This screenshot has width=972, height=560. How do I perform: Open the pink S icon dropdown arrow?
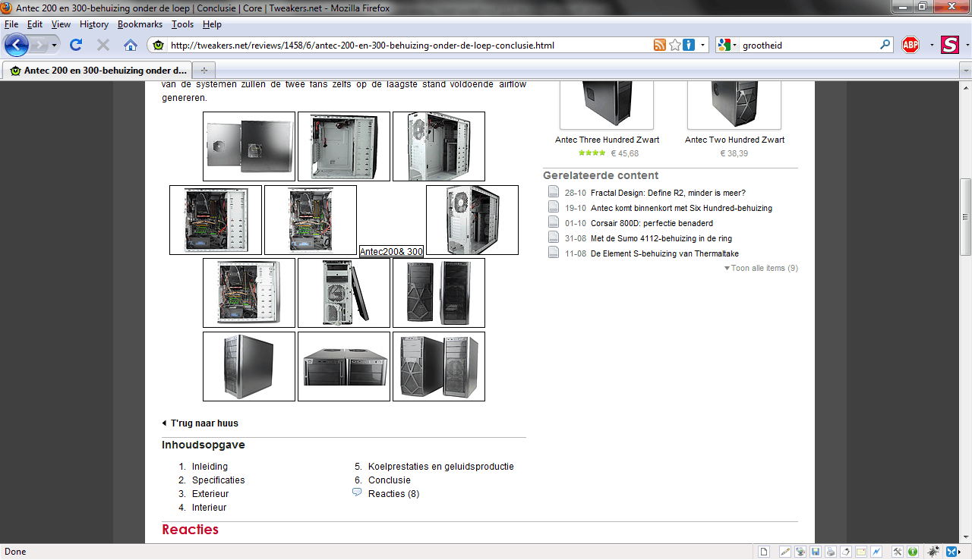(x=965, y=46)
